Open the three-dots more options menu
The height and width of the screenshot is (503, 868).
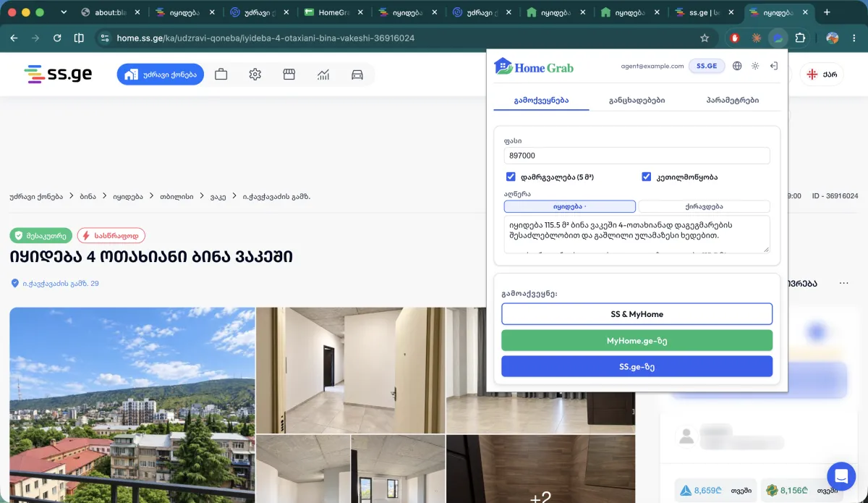point(843,283)
